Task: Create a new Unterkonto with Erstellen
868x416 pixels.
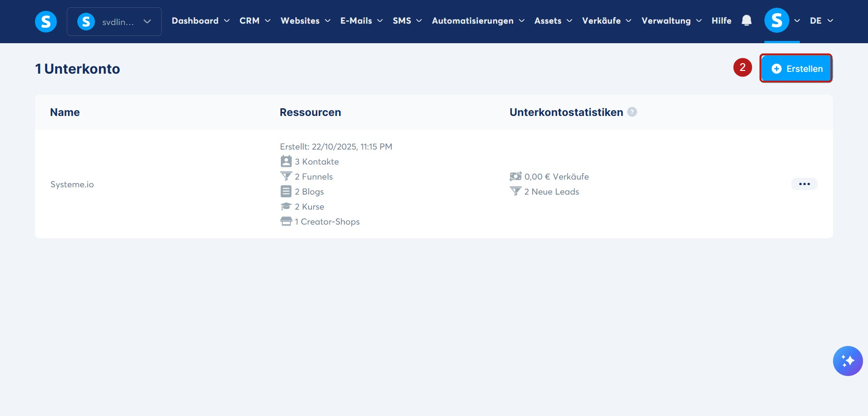Action: click(796, 69)
